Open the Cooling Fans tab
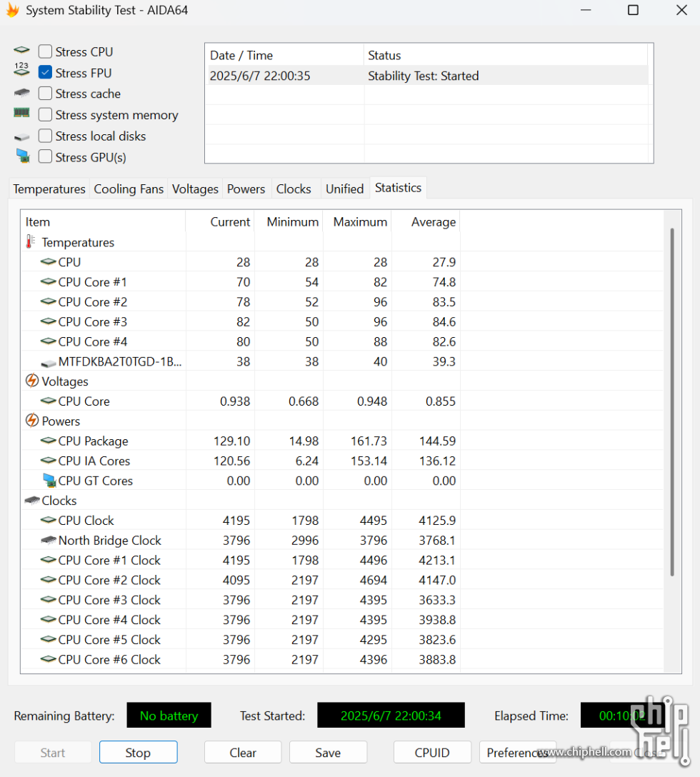Screen dimensions: 700x777 click(129, 189)
